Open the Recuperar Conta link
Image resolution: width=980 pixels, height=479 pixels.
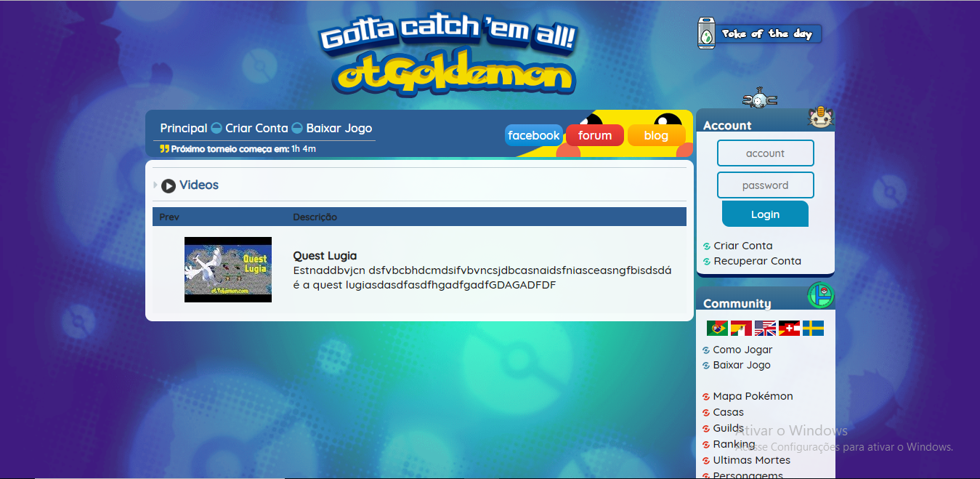pos(757,261)
